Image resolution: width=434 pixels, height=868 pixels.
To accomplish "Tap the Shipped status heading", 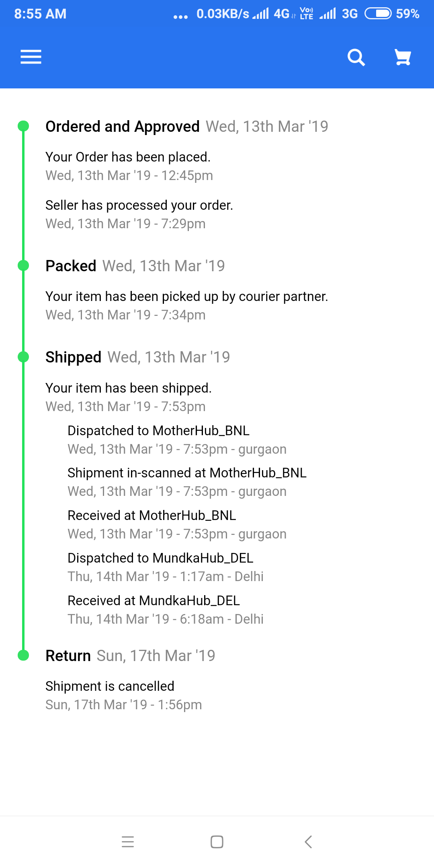I will click(73, 357).
